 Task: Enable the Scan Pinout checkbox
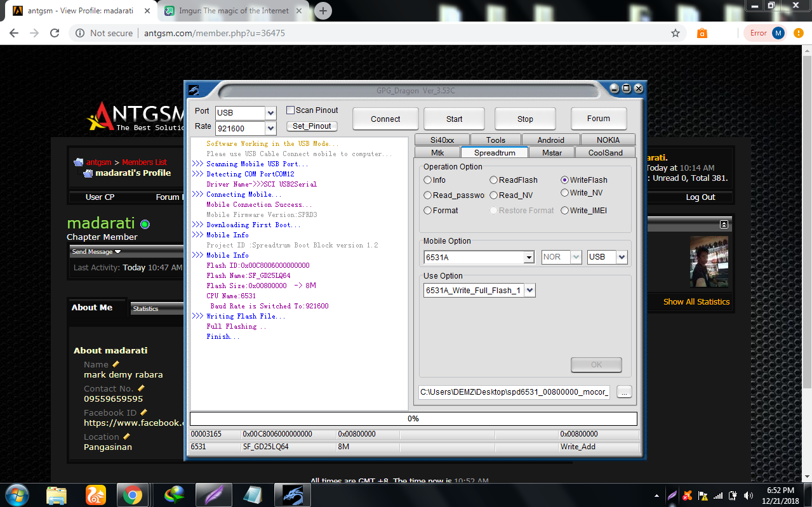click(291, 110)
